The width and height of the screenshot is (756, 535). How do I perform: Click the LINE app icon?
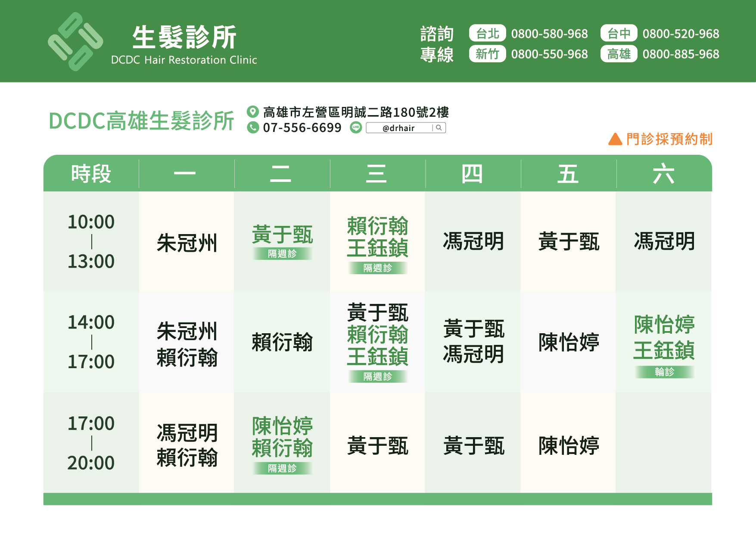[x=356, y=128]
